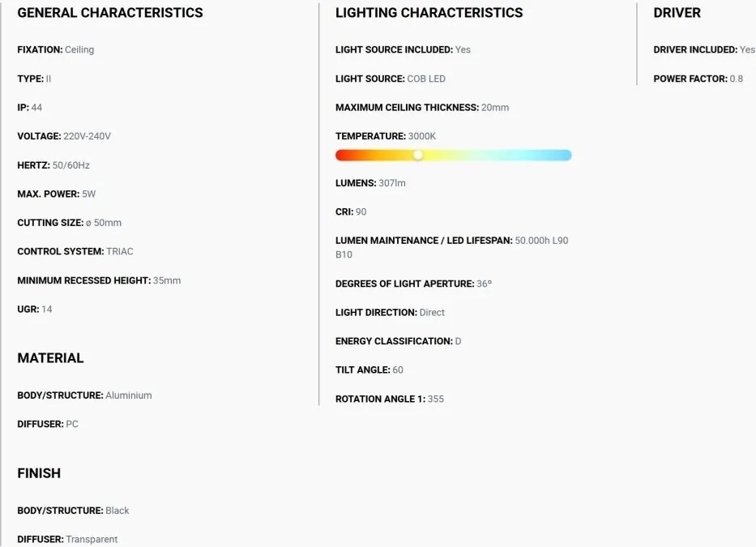
Task: Click the Body/Structure Aluminium entry
Action: pyautogui.click(x=84, y=395)
